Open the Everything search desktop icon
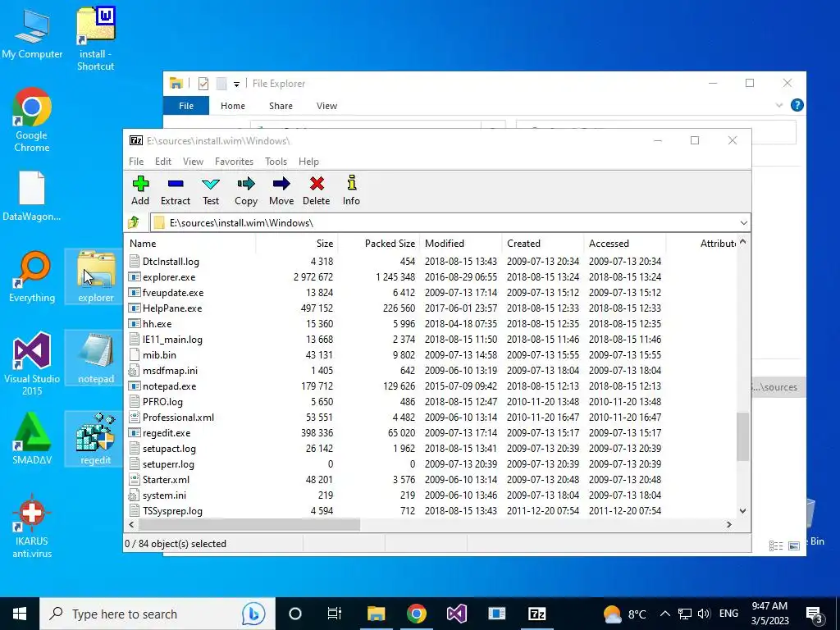 click(32, 277)
